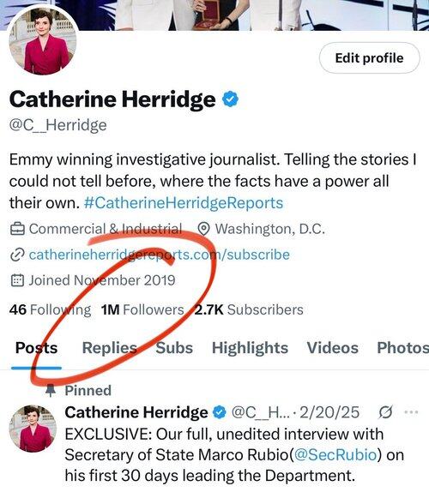
Task: Open the @SecRubio mention link
Action: (x=335, y=455)
